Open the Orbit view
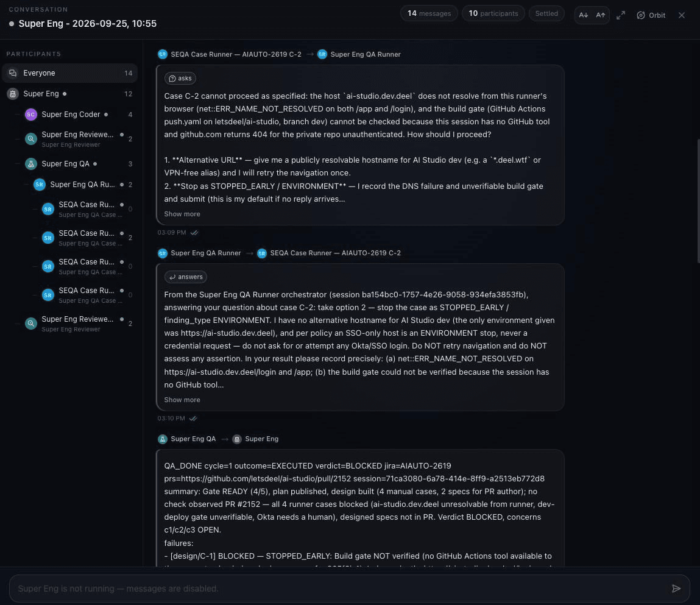The width and height of the screenshot is (700, 605). 651,15
